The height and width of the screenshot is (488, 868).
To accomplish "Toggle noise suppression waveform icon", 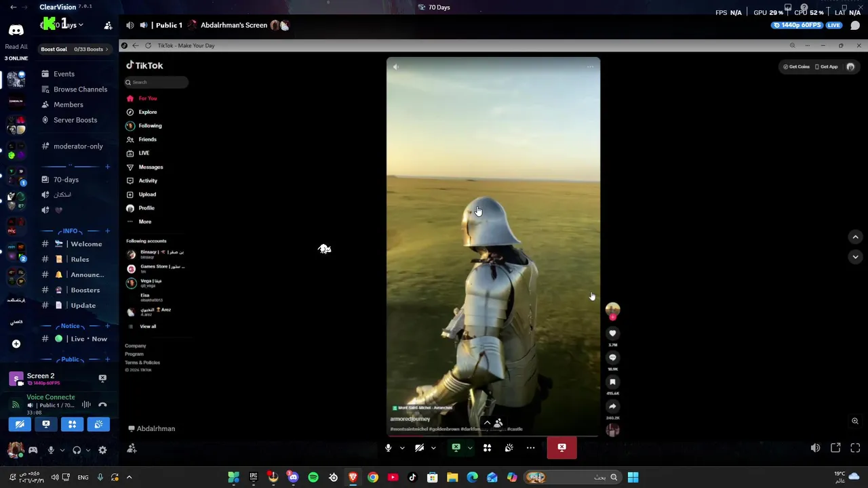I will 86,405.
